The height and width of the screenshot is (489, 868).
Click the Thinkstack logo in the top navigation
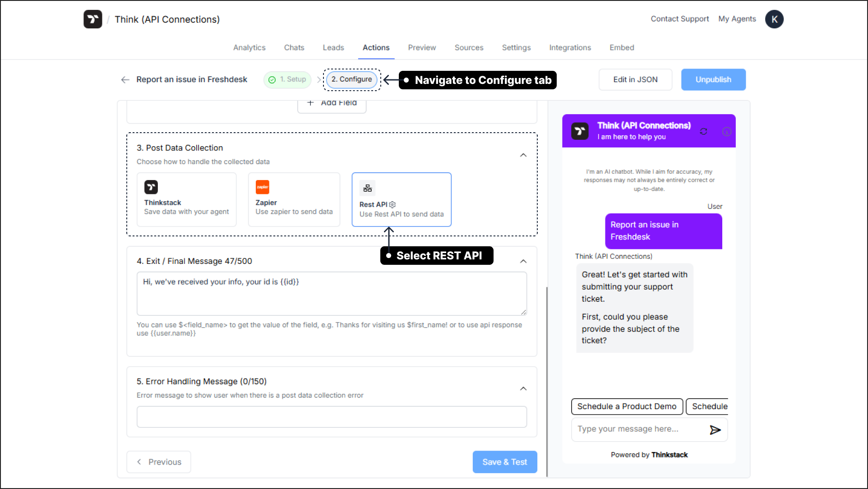click(92, 19)
